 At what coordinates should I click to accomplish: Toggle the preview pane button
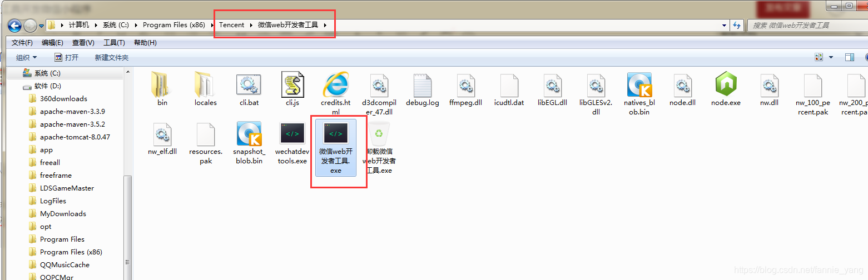(849, 57)
